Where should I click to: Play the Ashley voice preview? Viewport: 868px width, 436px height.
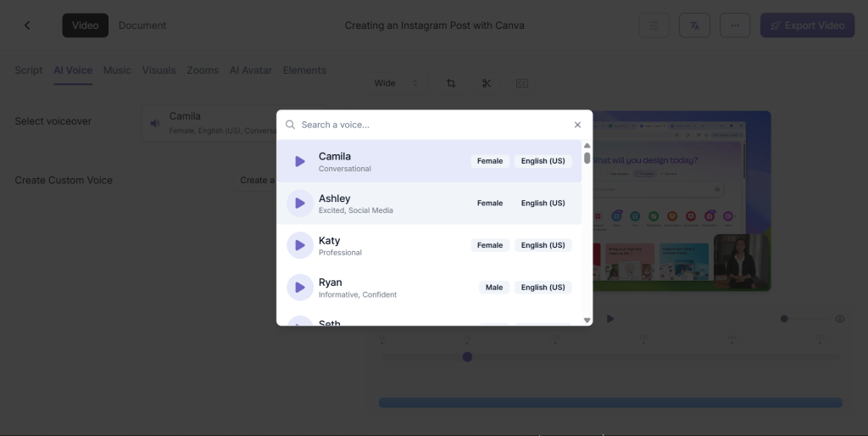[x=300, y=204]
